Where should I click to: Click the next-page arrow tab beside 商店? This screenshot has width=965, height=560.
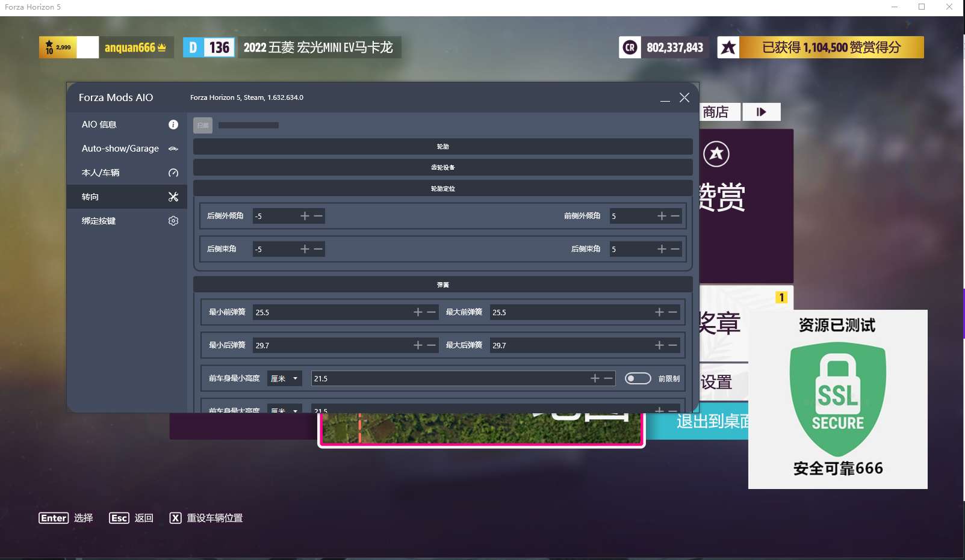[762, 112]
